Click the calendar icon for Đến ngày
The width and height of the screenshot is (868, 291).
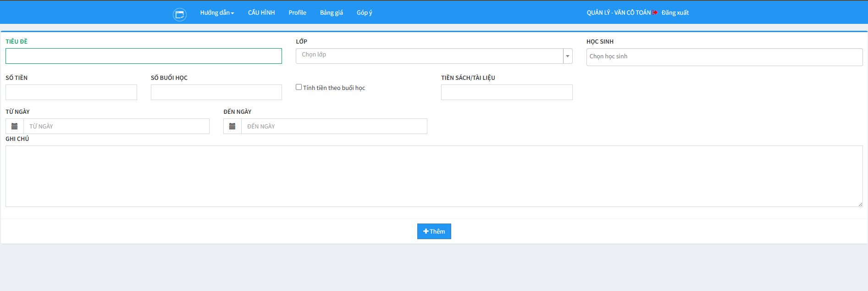click(x=232, y=126)
